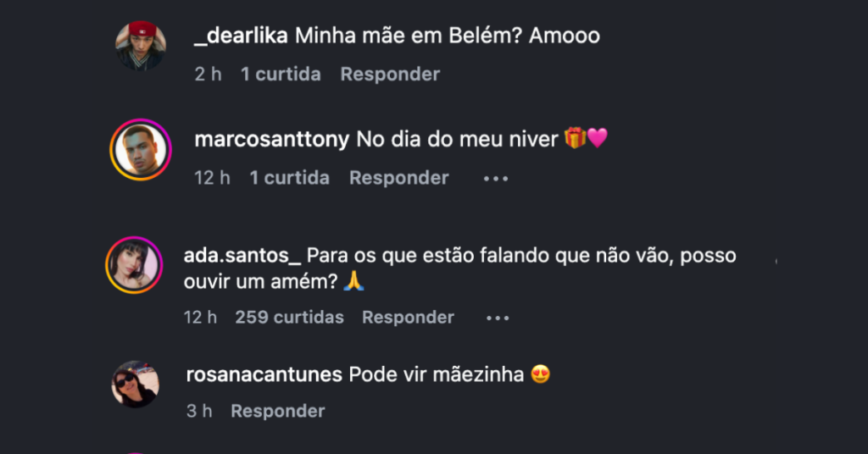Viewport: 868px width, 454px height.
Task: Go to ada.santos_ profile username
Action: tap(242, 255)
